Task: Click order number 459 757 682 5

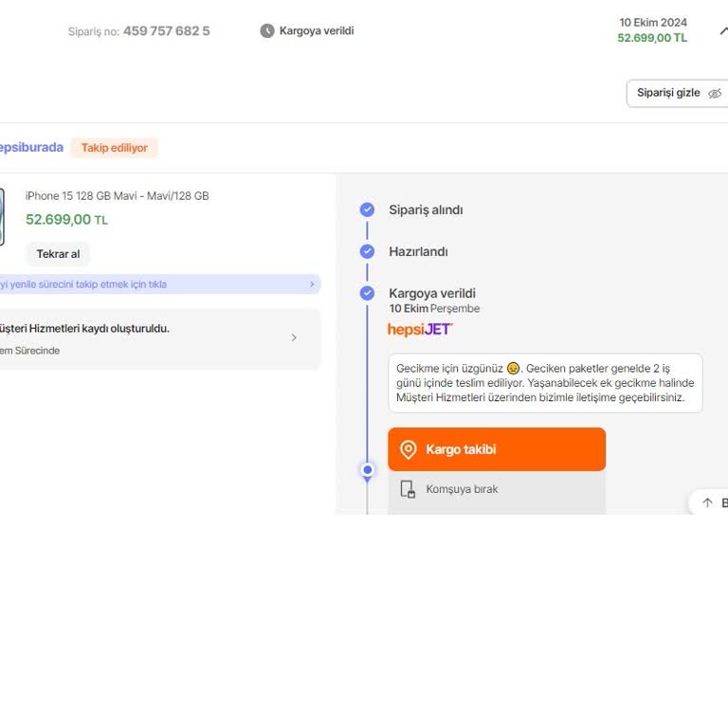Action: tap(166, 31)
